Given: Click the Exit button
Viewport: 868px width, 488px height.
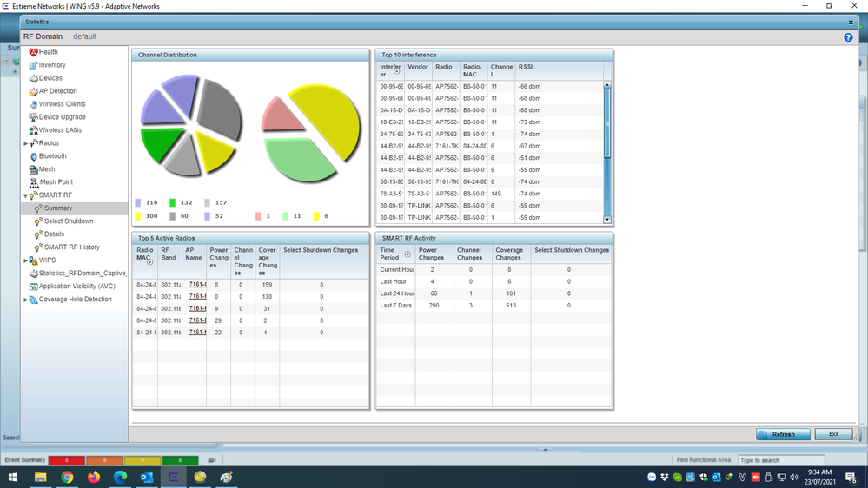Looking at the screenshot, I should (x=833, y=434).
